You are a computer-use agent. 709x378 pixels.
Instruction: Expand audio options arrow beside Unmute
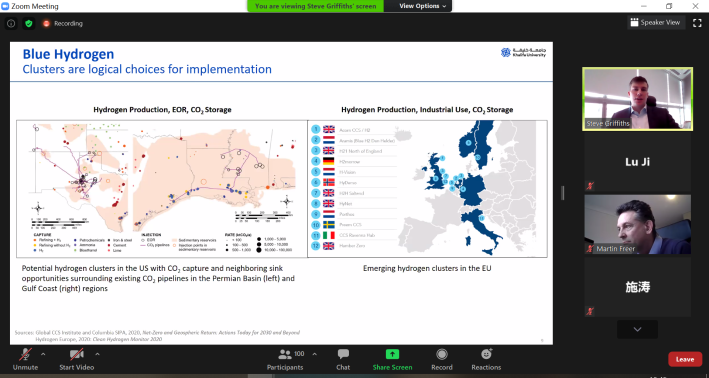[x=43, y=354]
